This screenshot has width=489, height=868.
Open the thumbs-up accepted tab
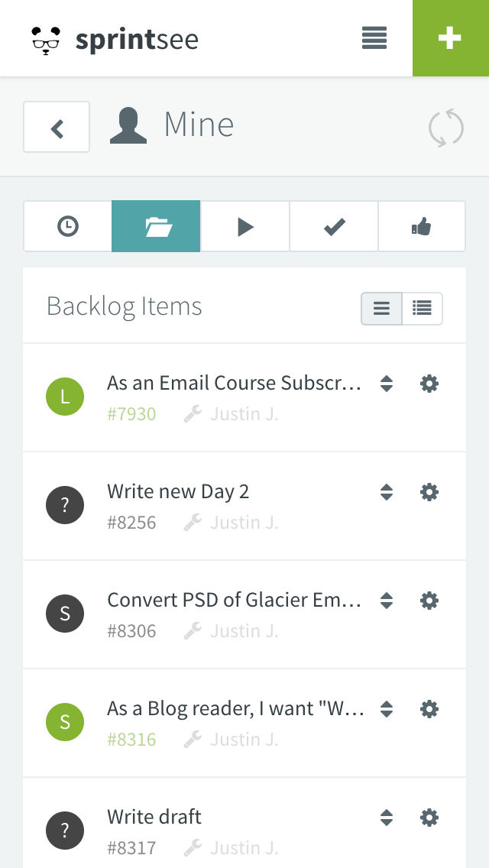point(422,226)
